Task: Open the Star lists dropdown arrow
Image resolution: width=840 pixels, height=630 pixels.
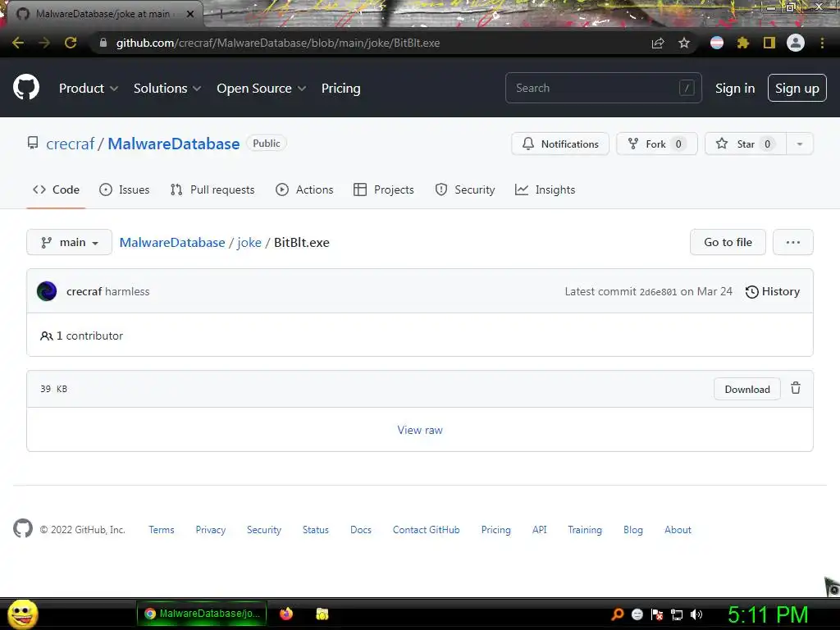Action: tap(799, 144)
